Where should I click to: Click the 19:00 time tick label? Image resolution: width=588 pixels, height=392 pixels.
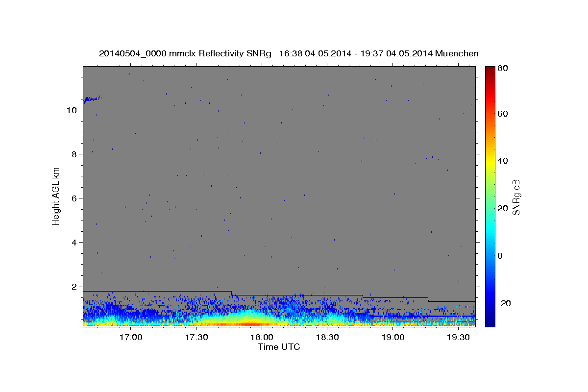point(392,337)
